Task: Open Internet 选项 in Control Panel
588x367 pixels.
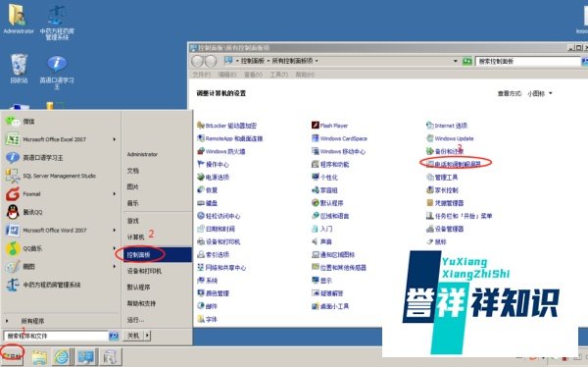Action: (447, 126)
